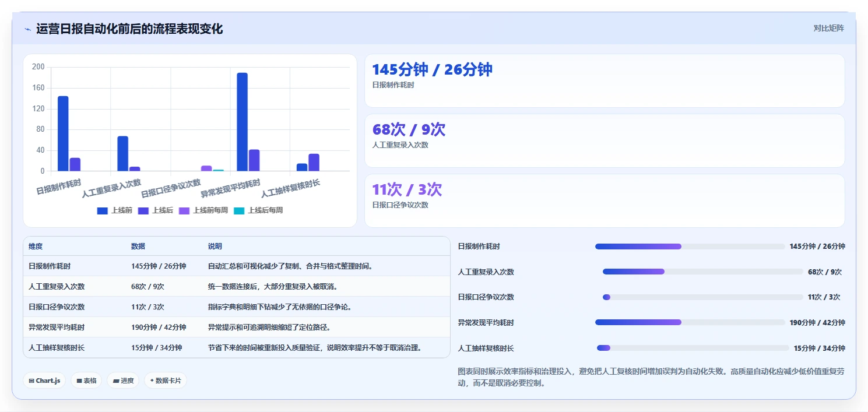Click the 数据卡片 tag chip

(166, 381)
